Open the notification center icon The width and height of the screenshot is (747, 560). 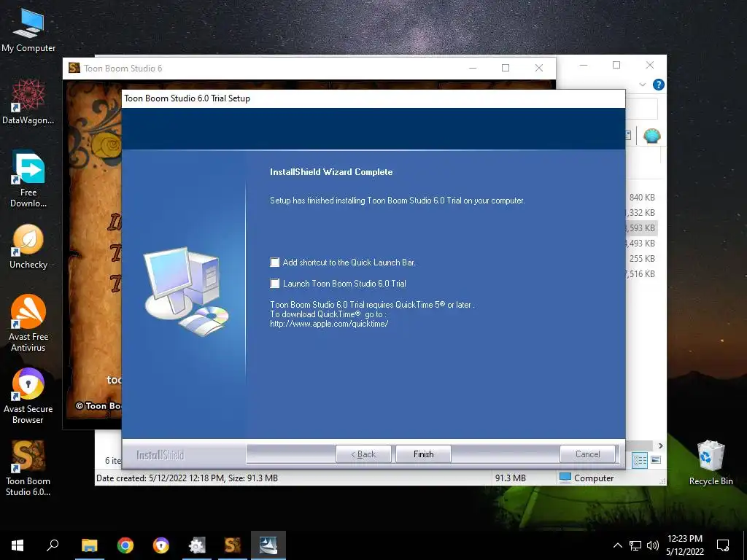coord(723,545)
